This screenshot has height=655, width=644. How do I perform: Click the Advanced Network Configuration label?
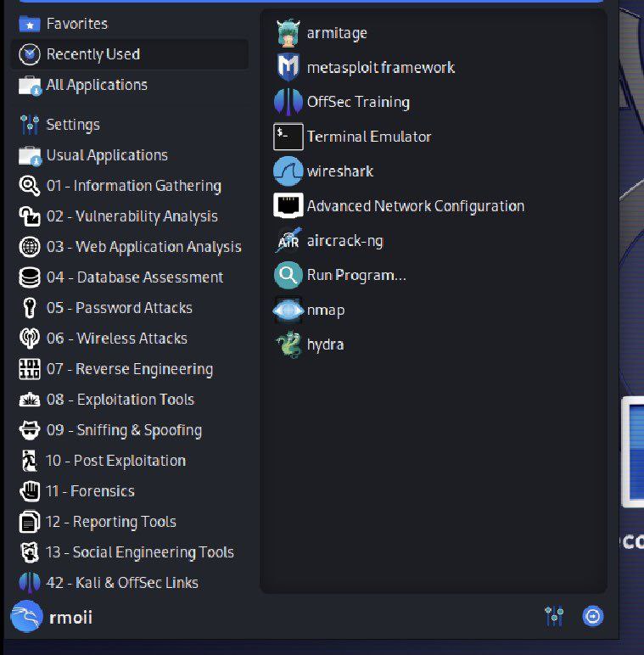(x=416, y=206)
